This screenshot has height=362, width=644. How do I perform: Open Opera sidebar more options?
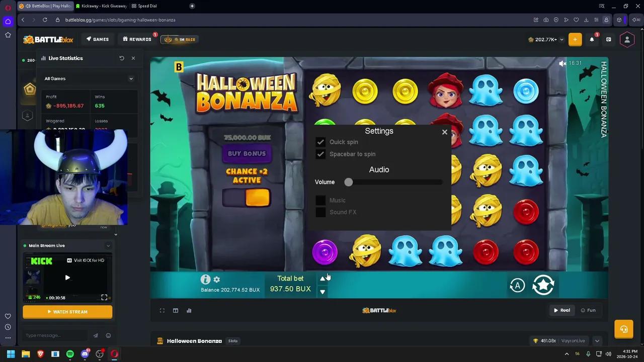[8, 338]
